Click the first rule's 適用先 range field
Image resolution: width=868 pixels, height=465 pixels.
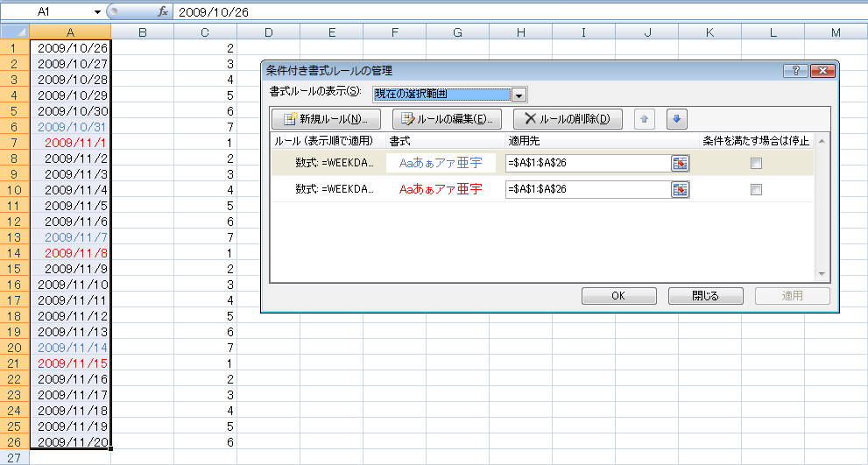tap(587, 163)
